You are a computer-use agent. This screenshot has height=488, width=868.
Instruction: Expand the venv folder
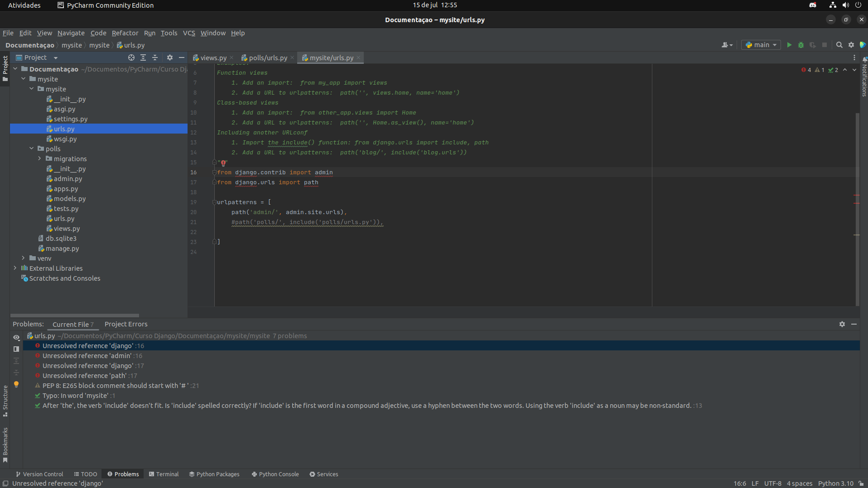(x=24, y=258)
